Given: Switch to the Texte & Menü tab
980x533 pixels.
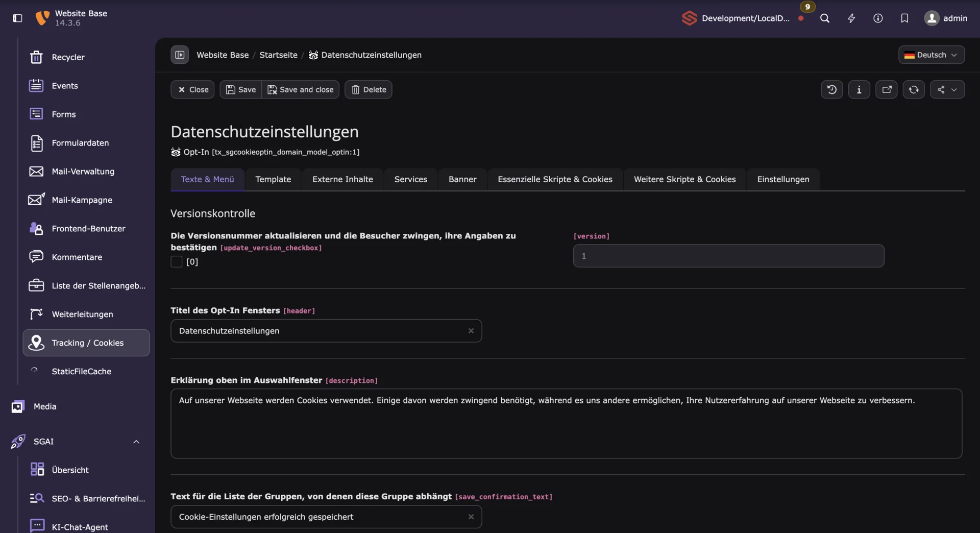Looking at the screenshot, I should tap(208, 180).
